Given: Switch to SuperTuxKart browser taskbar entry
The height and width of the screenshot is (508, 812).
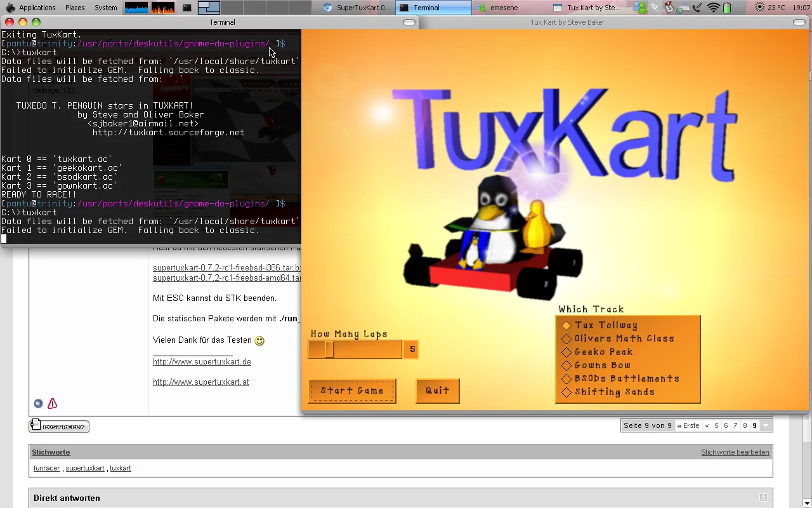Looking at the screenshot, I should point(357,8).
